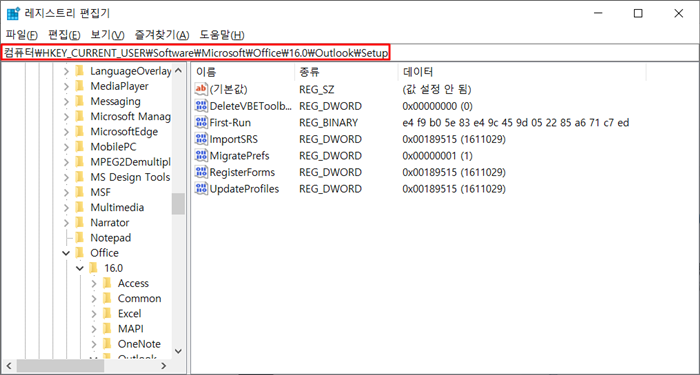Viewport: 700px width, 375px height.
Task: Open the 편집(E) menu
Action: pyautogui.click(x=64, y=35)
